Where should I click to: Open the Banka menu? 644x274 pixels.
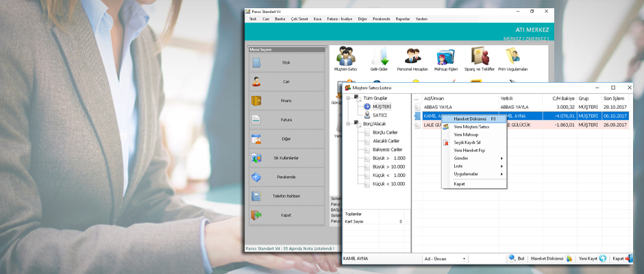[x=280, y=19]
